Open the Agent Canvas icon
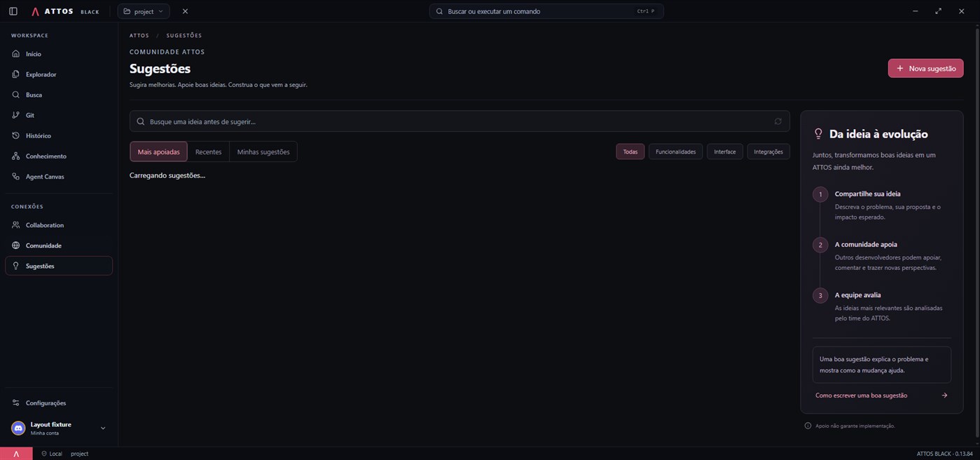 [x=16, y=177]
